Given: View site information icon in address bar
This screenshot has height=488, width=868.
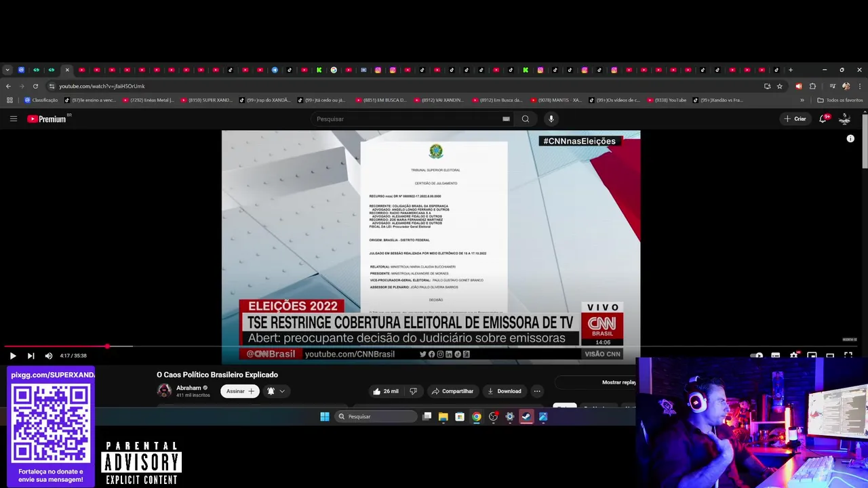Looking at the screenshot, I should [x=52, y=86].
